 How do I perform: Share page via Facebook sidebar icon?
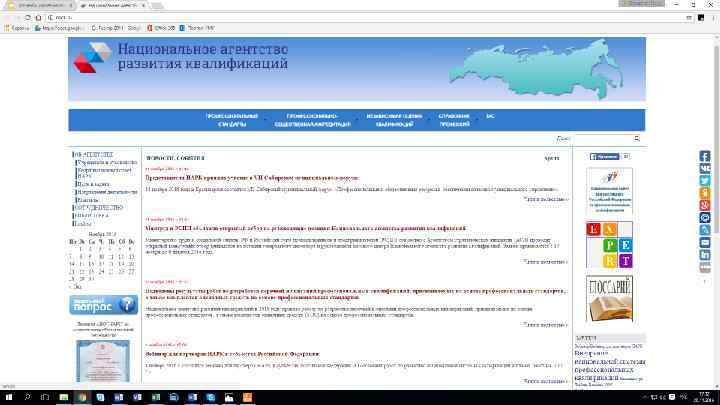click(704, 156)
